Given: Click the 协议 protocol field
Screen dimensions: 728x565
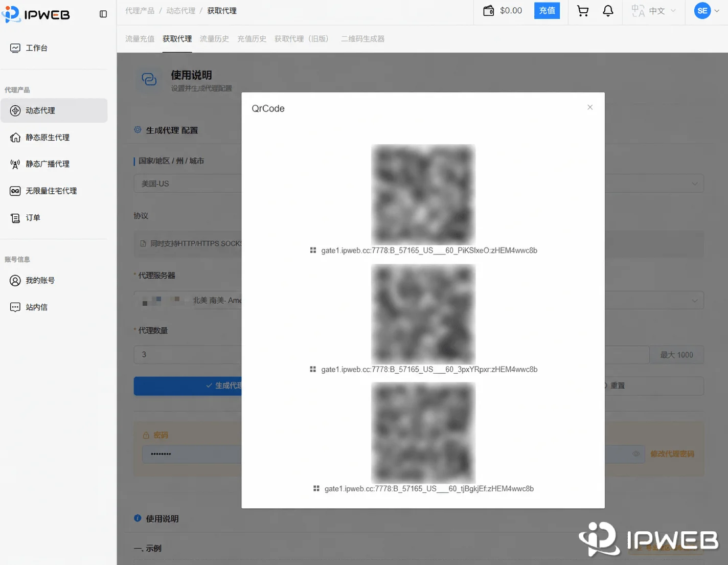Looking at the screenshot, I should tap(187, 244).
